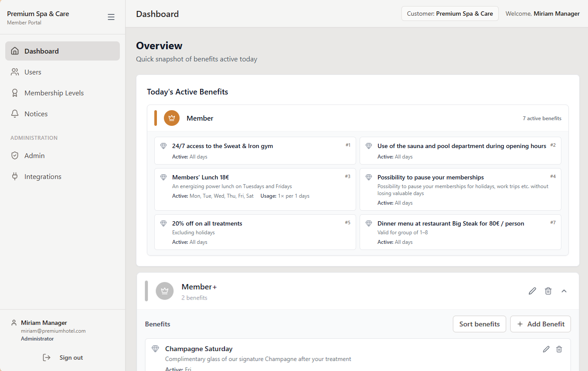Open the Users section via sidebar icon
This screenshot has width=588, height=371.
(x=15, y=72)
